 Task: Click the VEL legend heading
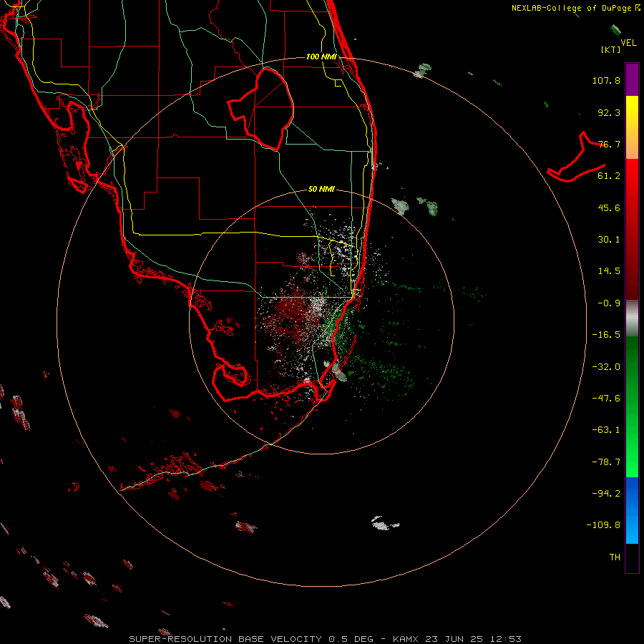coord(628,42)
